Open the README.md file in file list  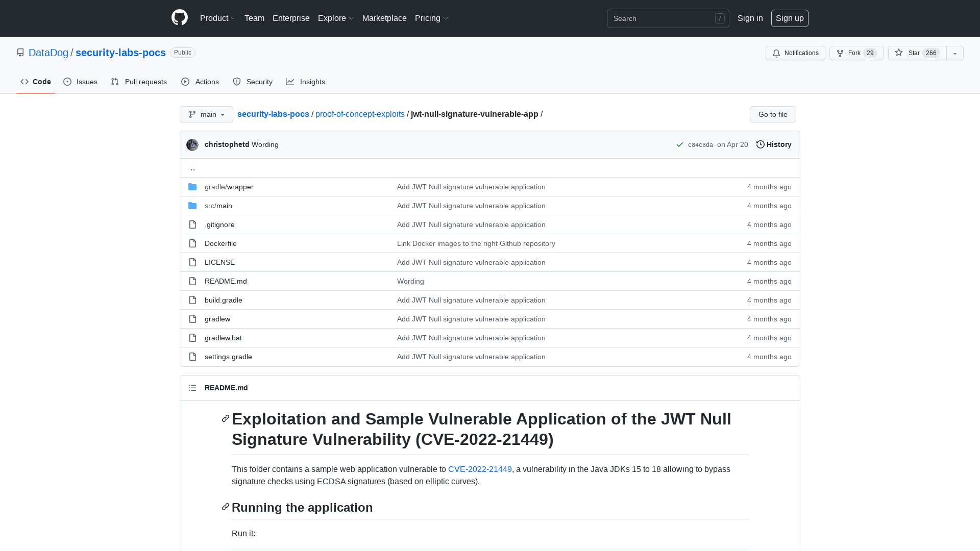(x=226, y=281)
